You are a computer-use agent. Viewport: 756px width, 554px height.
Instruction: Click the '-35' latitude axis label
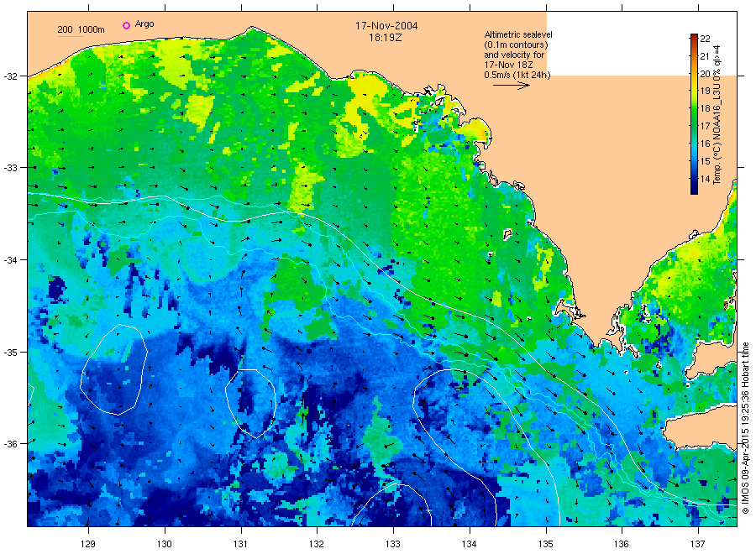point(10,353)
